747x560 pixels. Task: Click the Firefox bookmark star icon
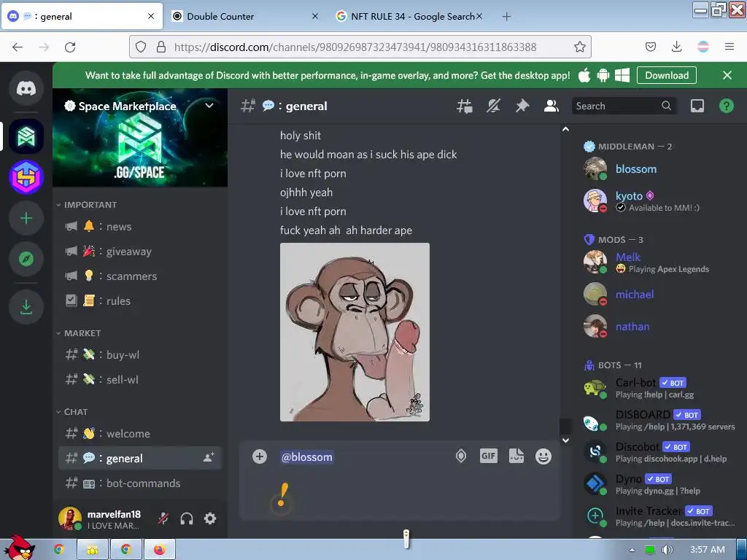[580, 47]
